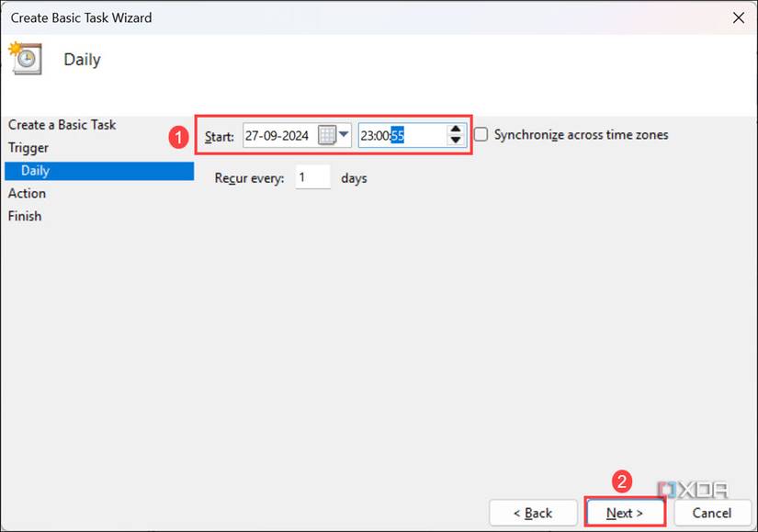Click the Recur every days field

[x=312, y=178]
